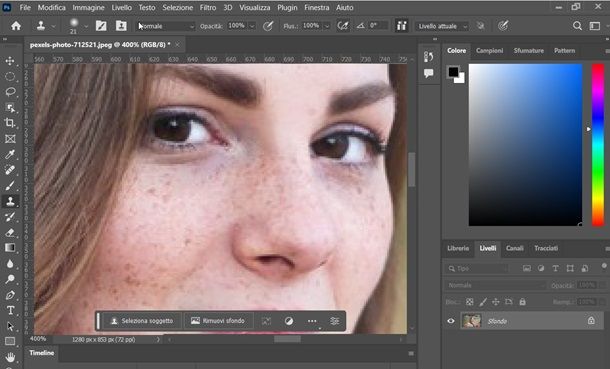Open the Opacità value dropdown arrow

click(252, 26)
